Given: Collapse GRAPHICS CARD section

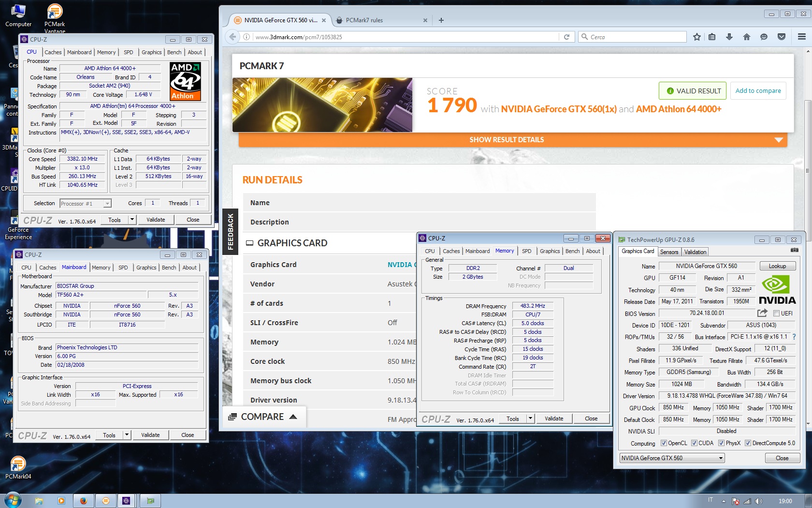Looking at the screenshot, I should click(249, 243).
